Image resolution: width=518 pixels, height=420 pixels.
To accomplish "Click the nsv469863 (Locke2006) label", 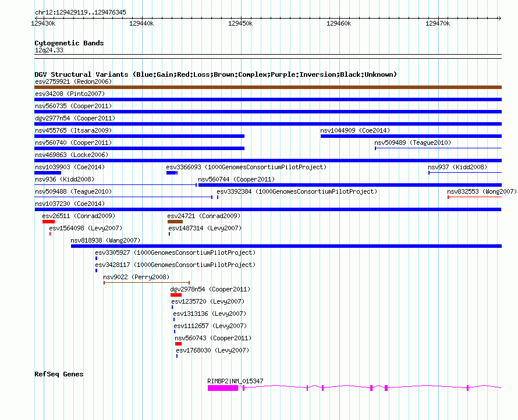I will (x=72, y=155).
